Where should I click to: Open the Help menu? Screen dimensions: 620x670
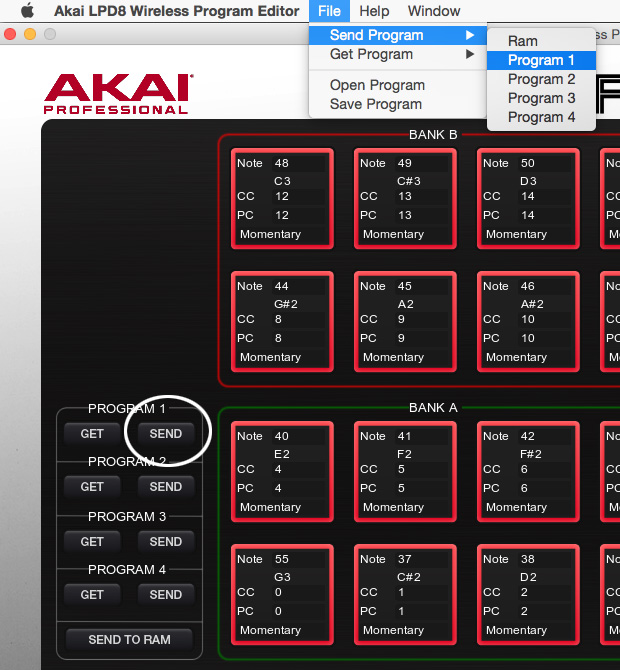[374, 11]
